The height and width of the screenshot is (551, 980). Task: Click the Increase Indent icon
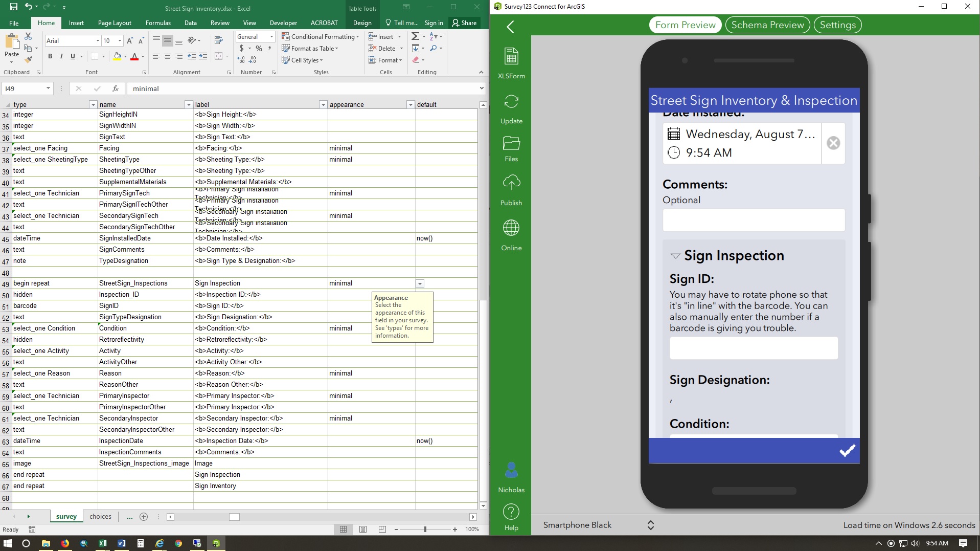[203, 56]
